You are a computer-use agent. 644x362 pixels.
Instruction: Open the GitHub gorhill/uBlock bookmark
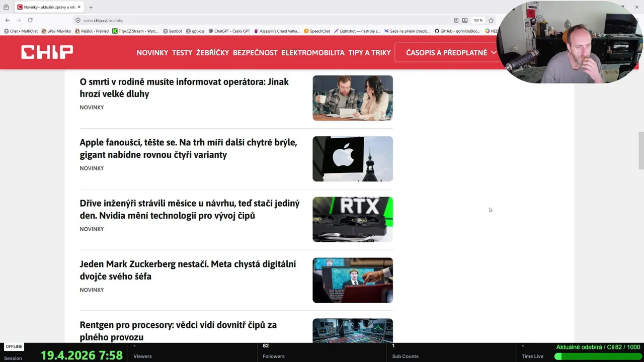pyautogui.click(x=457, y=31)
